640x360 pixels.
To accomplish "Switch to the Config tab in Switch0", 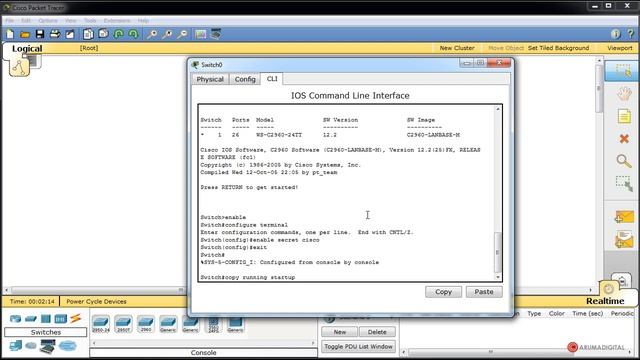I will pyautogui.click(x=245, y=79).
